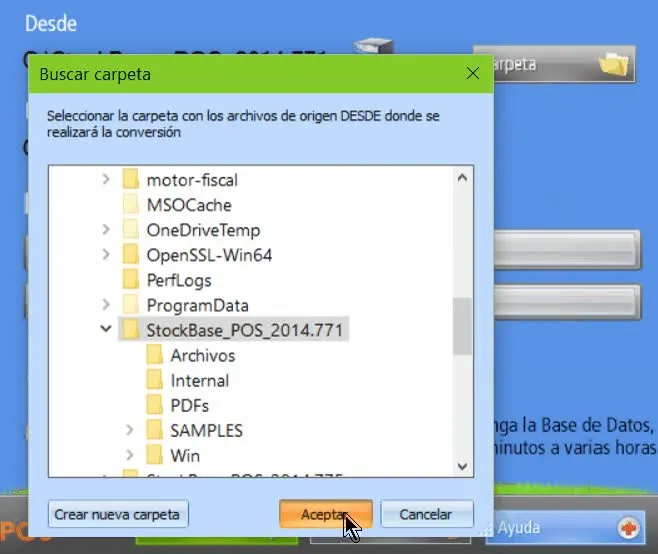658x554 pixels.
Task: Click the Cancelar button
Action: pos(427,514)
